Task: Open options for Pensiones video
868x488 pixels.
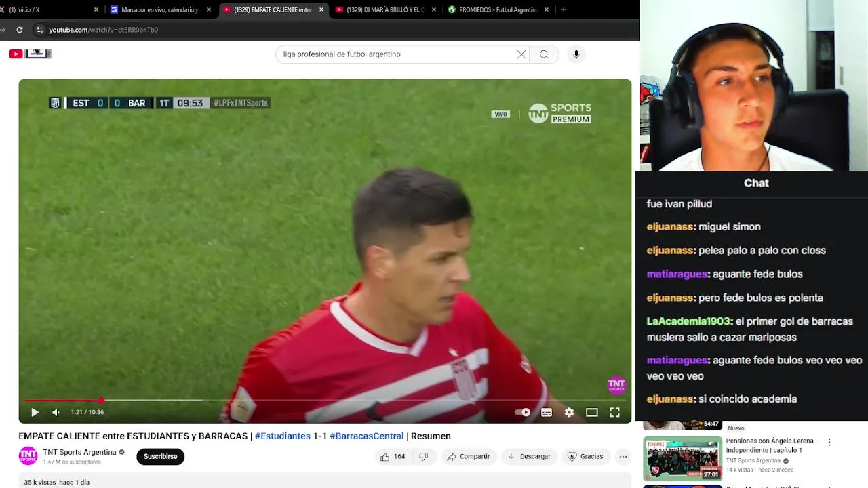Action: point(829,442)
